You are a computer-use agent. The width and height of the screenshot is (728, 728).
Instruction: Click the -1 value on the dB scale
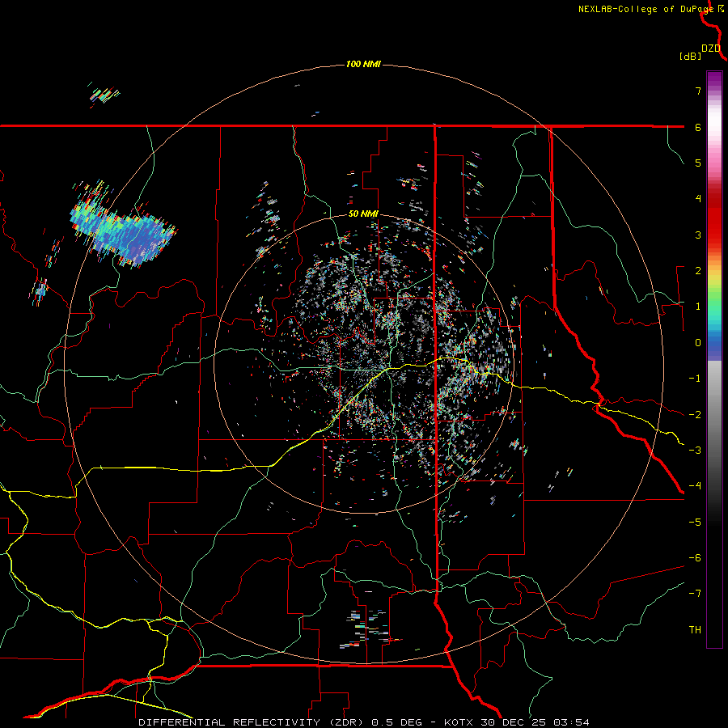695,379
